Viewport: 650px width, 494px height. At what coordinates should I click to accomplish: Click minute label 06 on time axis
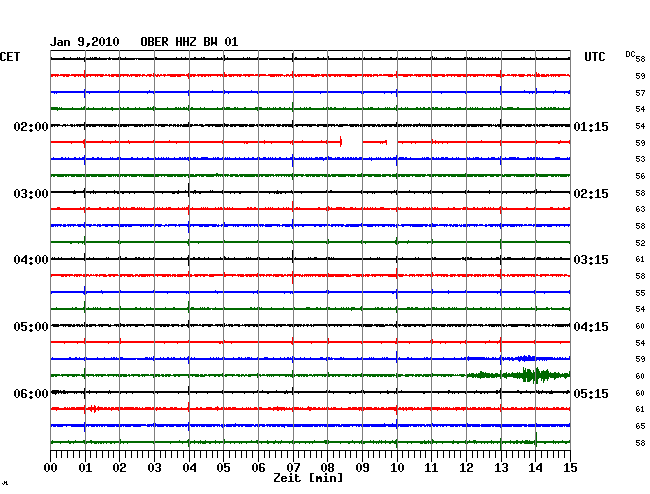(258, 468)
